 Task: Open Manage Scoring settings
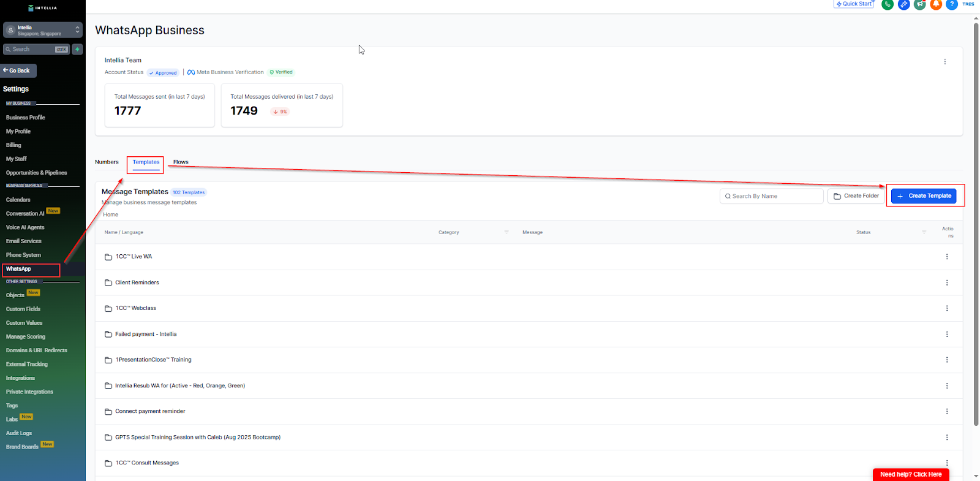[x=26, y=337]
